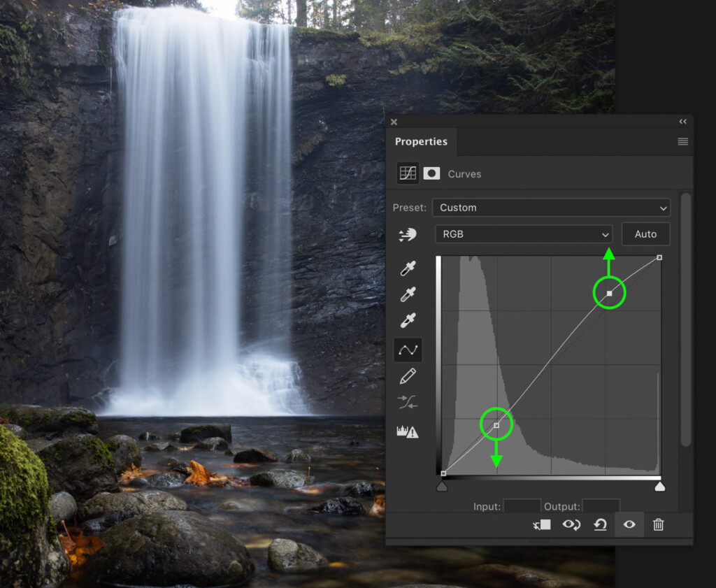This screenshot has height=588, width=716.
Task: Open the RGB channel dropdown
Action: click(x=523, y=234)
